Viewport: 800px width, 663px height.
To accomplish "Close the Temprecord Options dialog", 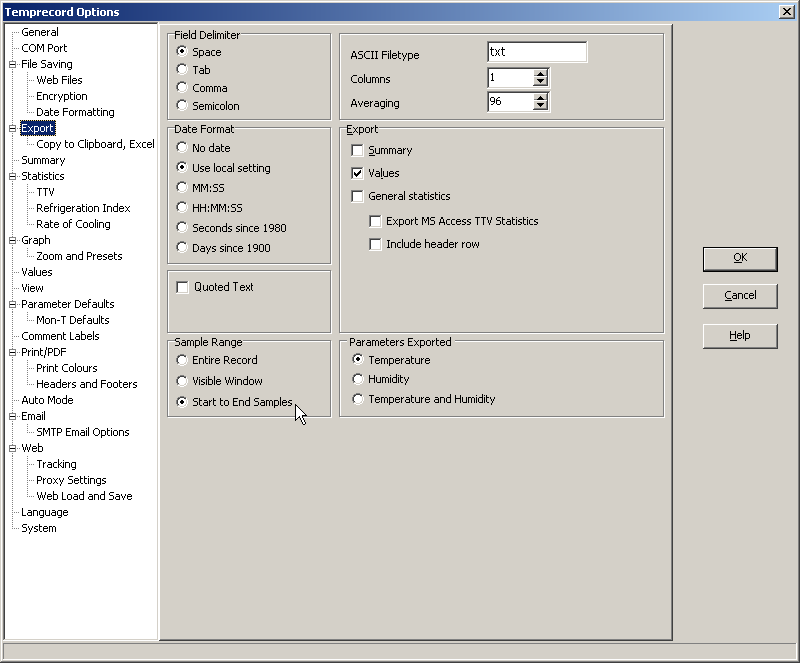I will coord(787,12).
